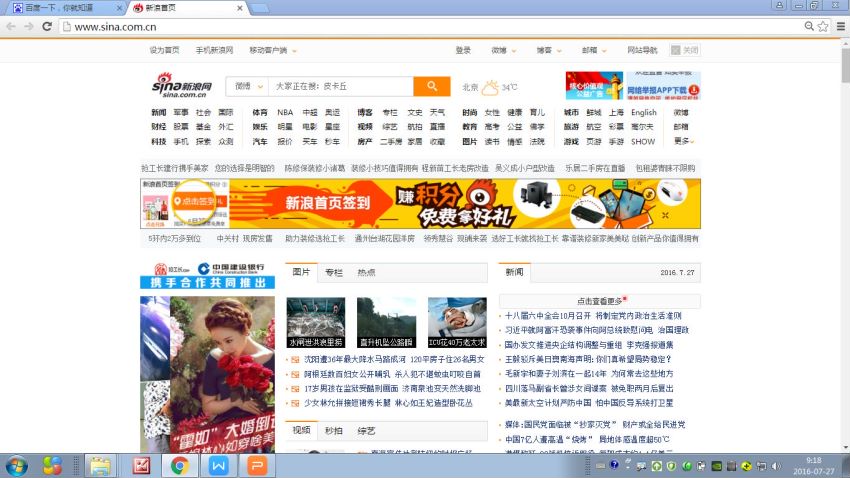The image size is (850, 478).
Task: Click the browser forward arrow
Action: tap(29, 26)
